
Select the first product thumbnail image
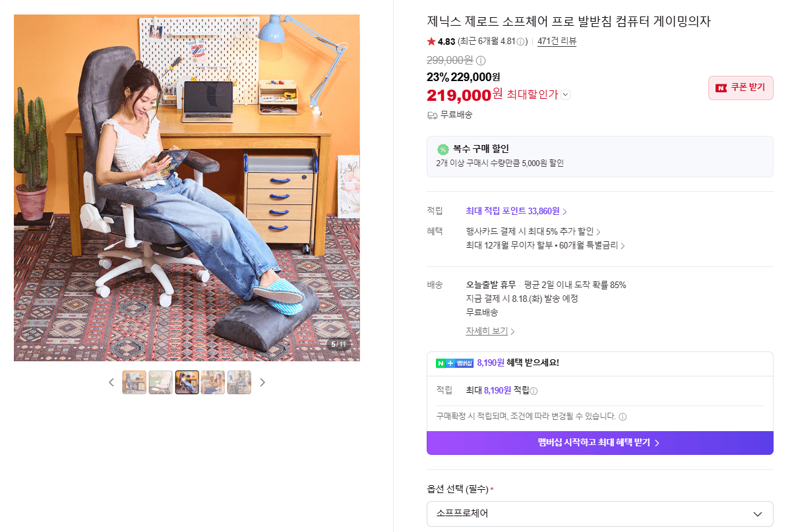click(134, 382)
